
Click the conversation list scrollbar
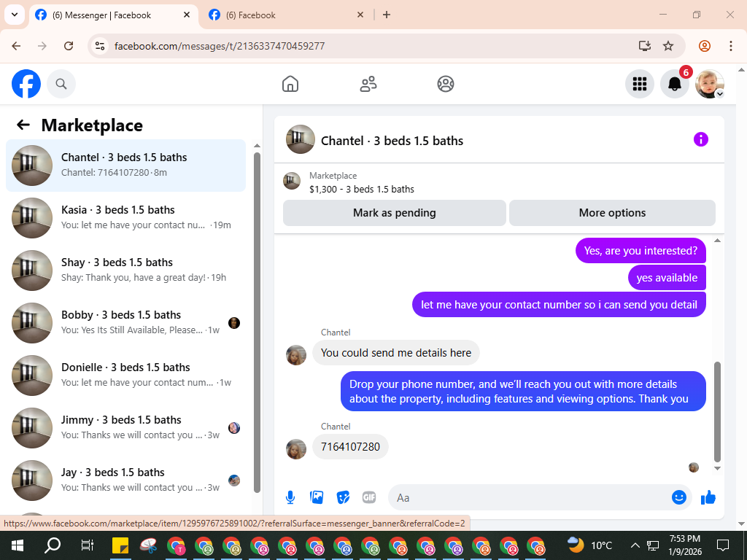tap(258, 322)
